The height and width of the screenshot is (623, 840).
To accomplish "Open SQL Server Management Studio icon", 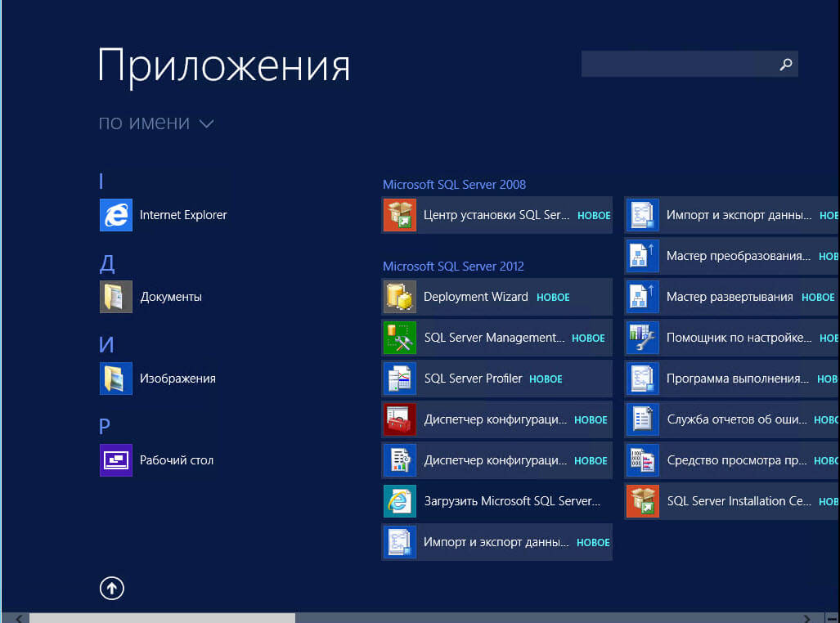I will [x=400, y=338].
